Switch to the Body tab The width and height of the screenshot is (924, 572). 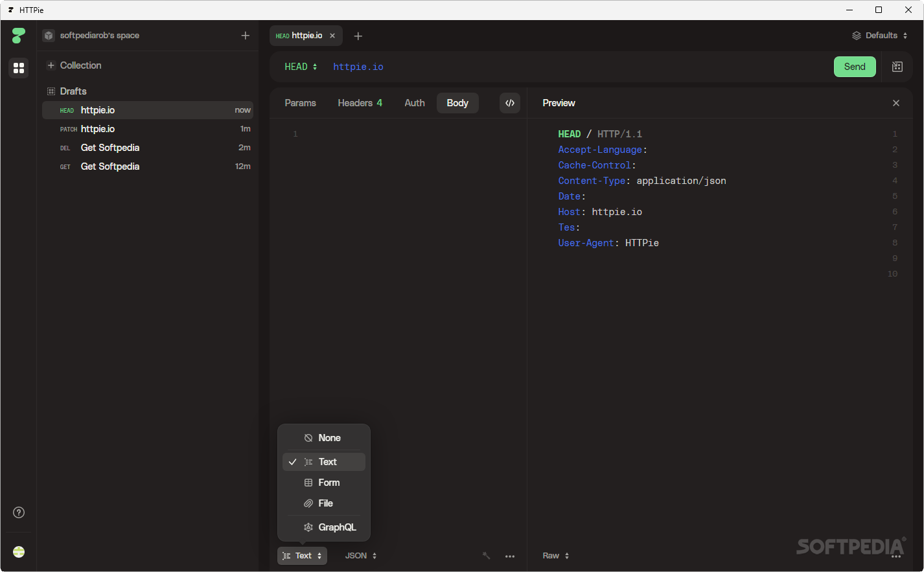click(457, 103)
